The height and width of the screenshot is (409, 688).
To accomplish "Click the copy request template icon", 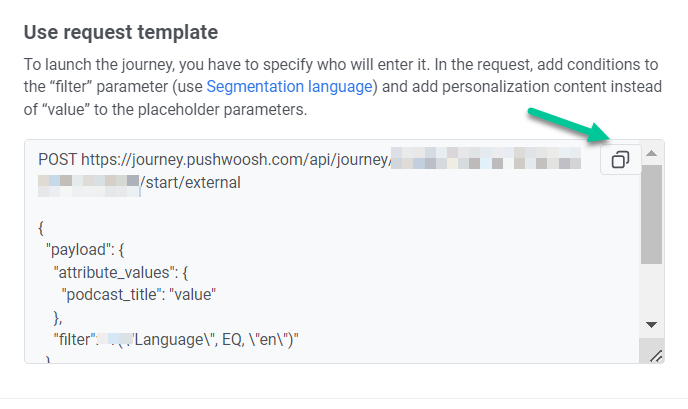I will 620,160.
